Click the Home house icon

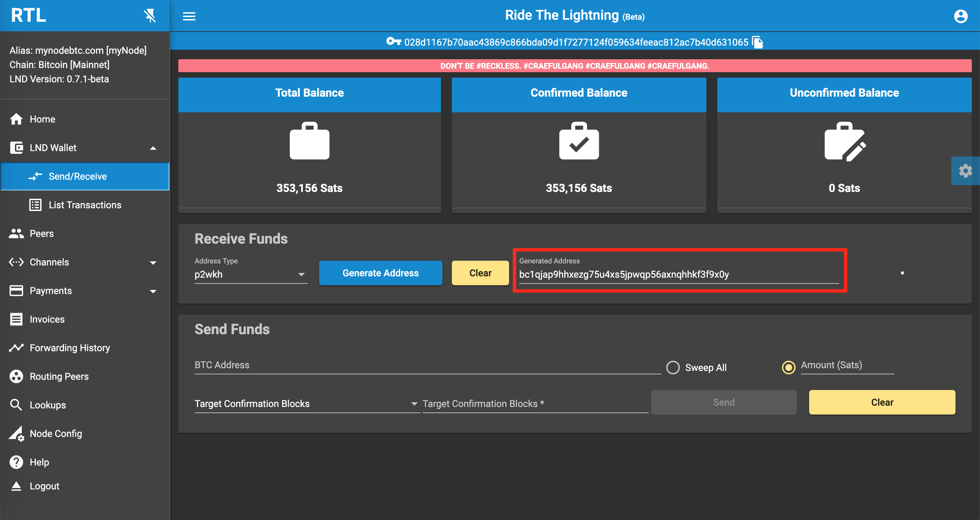[16, 119]
